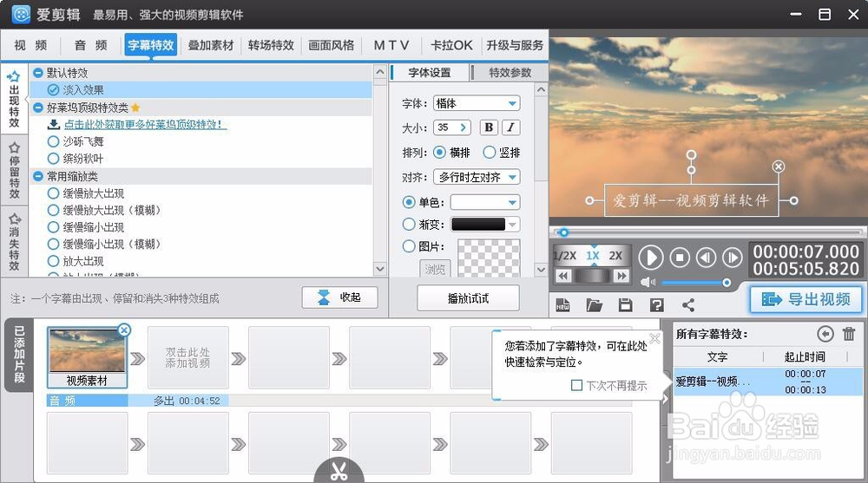Open the 字体 font dropdown
868x483 pixels.
[477, 103]
